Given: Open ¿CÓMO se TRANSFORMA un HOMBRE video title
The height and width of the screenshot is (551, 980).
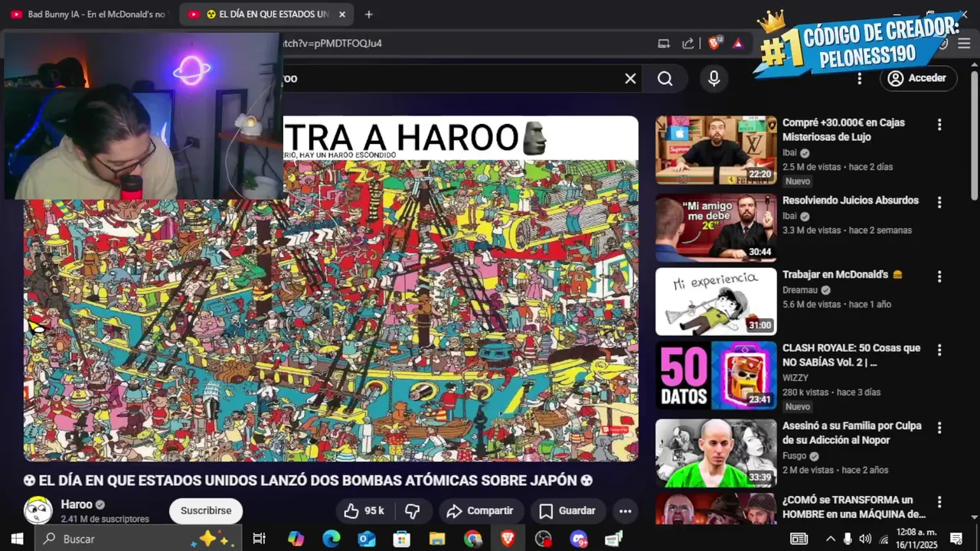Looking at the screenshot, I should coord(854,507).
